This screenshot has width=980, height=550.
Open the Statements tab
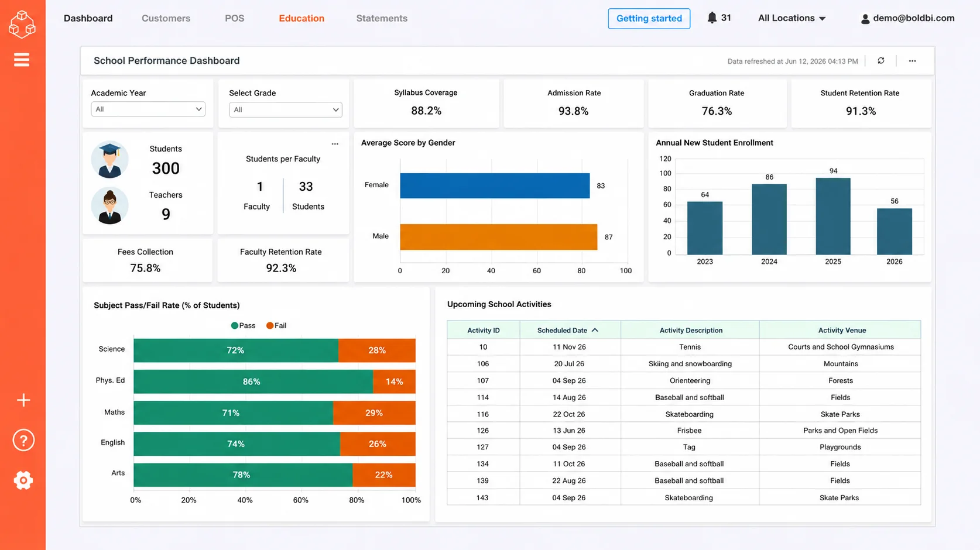click(382, 18)
